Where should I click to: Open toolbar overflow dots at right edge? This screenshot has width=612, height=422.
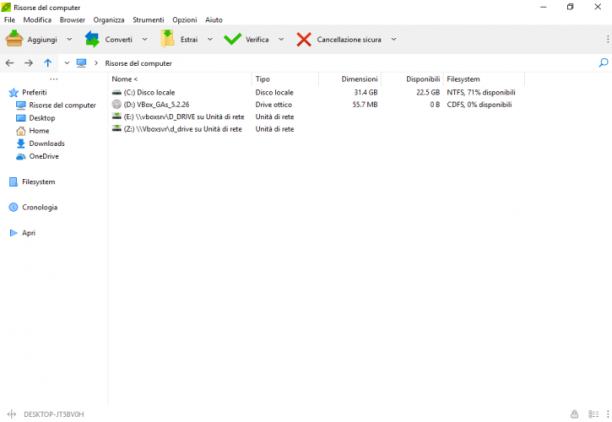607,39
